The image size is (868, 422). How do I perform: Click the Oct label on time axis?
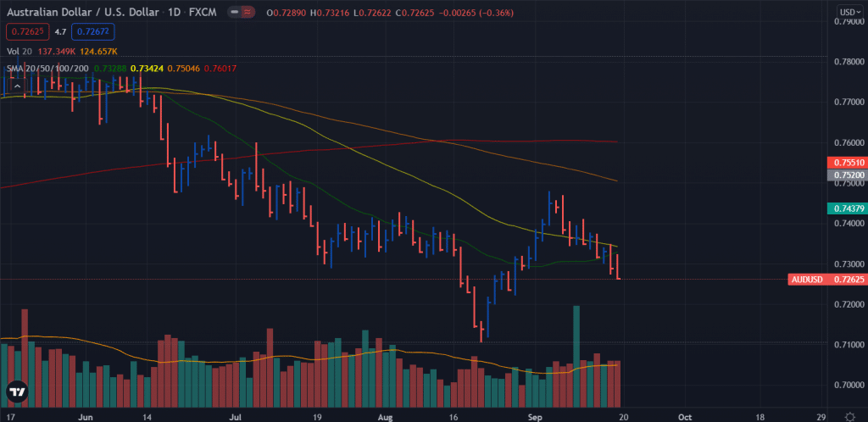click(685, 416)
